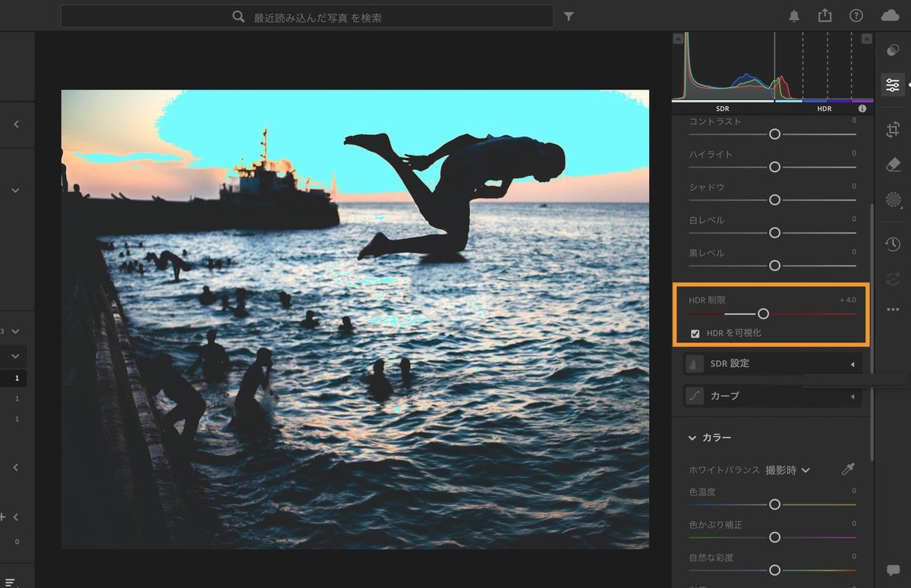Open the Edit panel with the sliders icon
This screenshot has width=911, height=588.
[x=892, y=85]
